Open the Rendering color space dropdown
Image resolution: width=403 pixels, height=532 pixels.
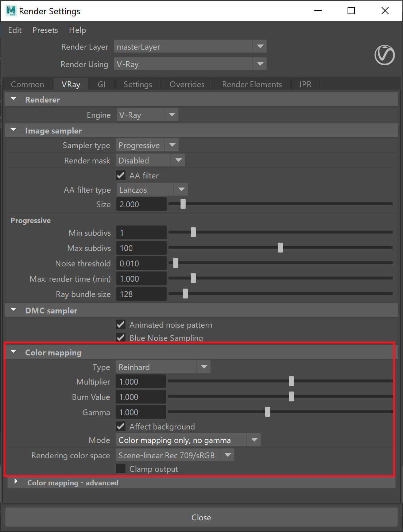pos(175,455)
